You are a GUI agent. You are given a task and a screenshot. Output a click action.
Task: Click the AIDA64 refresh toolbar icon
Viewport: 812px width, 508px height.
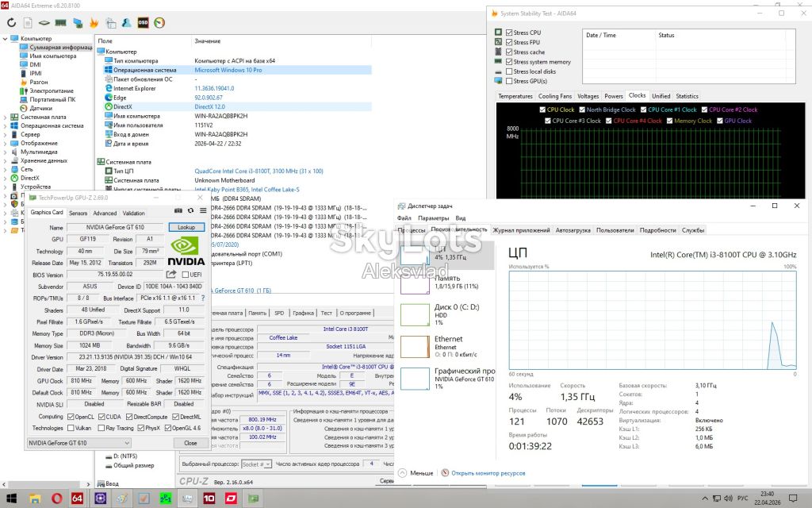11,23
